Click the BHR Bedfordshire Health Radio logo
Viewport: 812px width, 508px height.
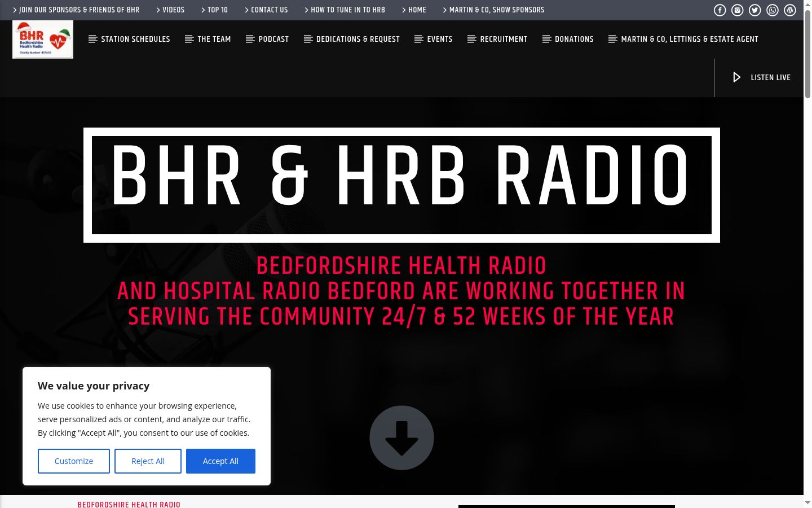click(43, 40)
